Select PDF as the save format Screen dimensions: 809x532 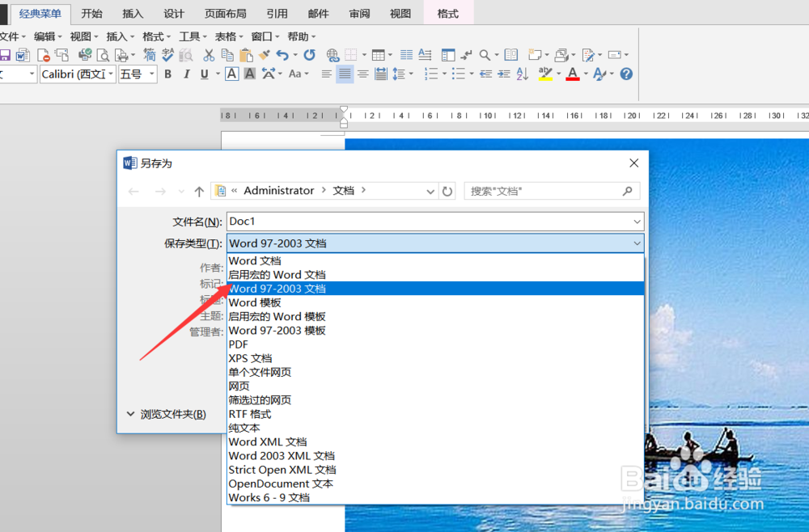[238, 344]
